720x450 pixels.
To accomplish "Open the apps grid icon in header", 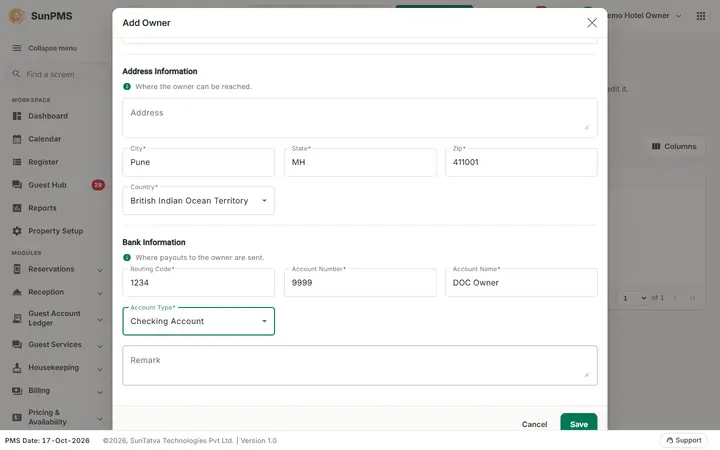I will 701,16.
